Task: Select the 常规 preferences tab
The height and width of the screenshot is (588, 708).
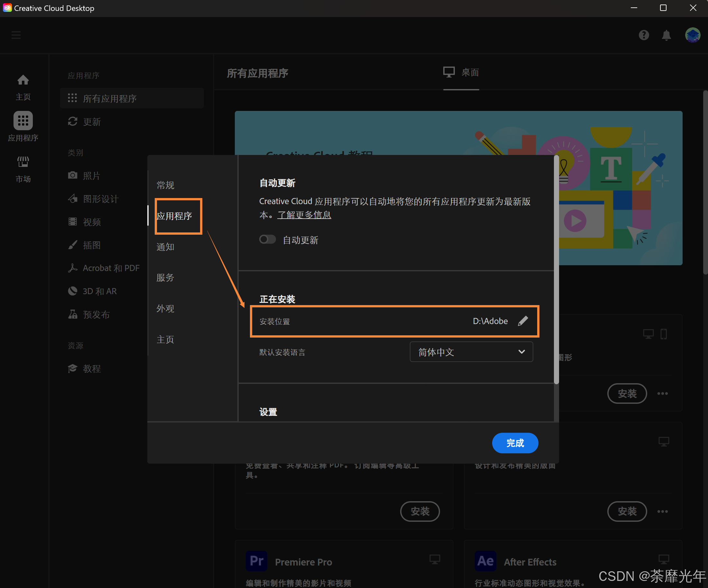Action: (165, 185)
